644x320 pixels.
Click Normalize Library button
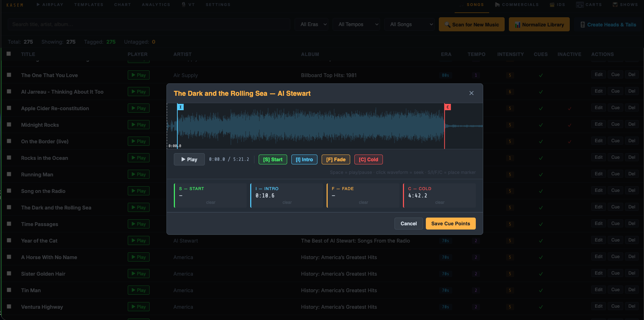(x=539, y=24)
